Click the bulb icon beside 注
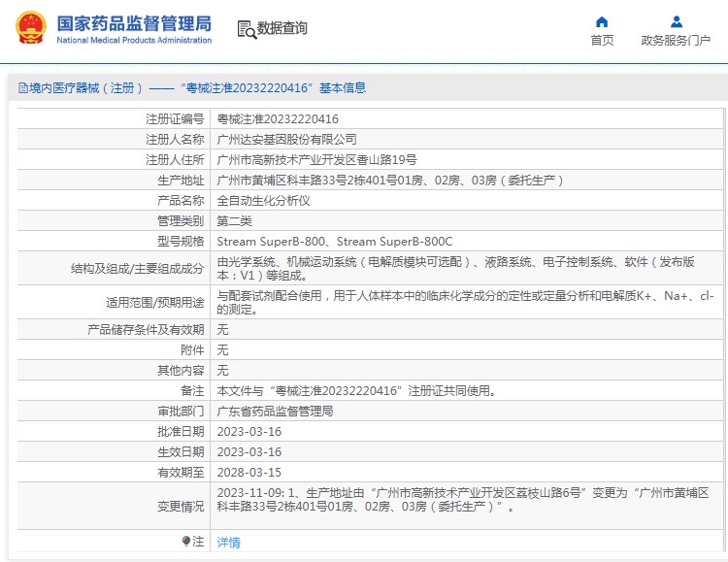Screen dimensions: 728x562 tap(186, 542)
